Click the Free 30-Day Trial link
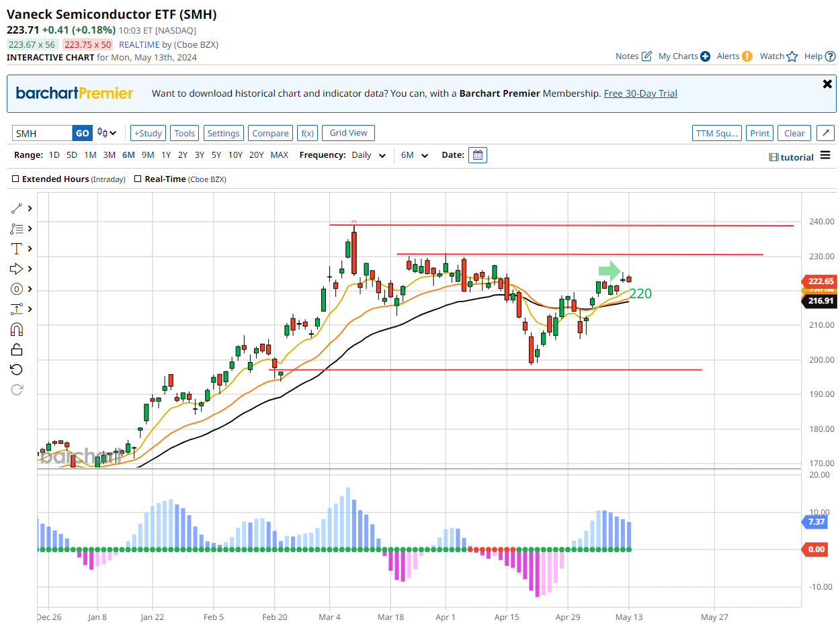 [x=640, y=93]
